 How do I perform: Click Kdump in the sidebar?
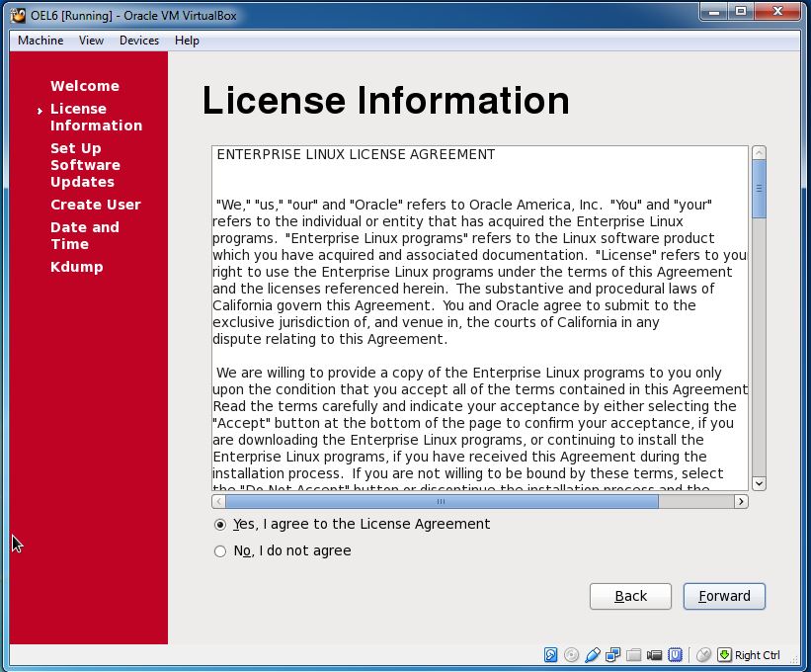tap(76, 267)
